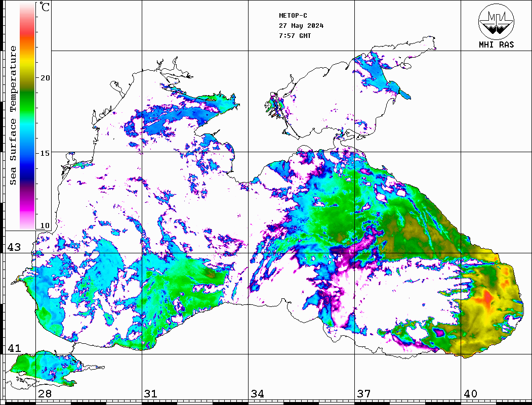Click the longitude label '34'

point(258,394)
